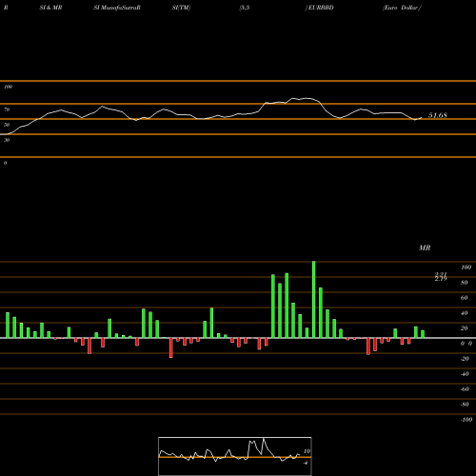Click the 40 label on the MR axis
This screenshot has width=476, height=476.
click(x=465, y=313)
